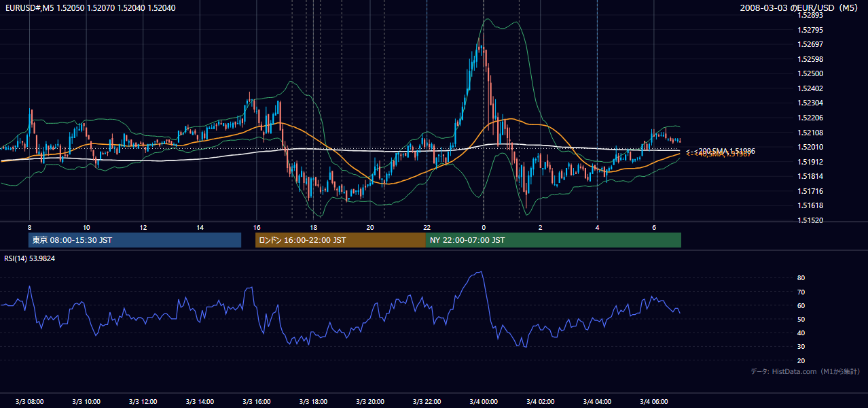
Task: Click the 3/4 06:00 date axis label
Action: point(653,401)
